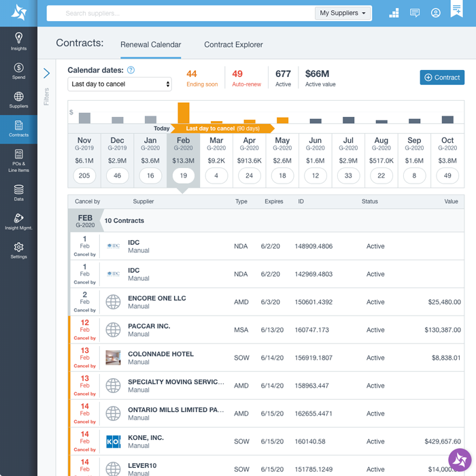Open Insights from the sidebar
This screenshot has width=476, height=476.
click(18, 41)
